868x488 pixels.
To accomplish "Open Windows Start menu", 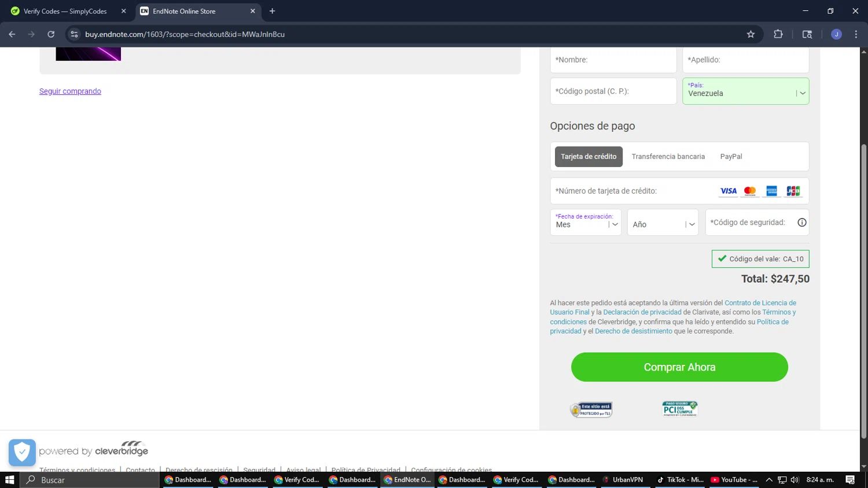I will tap(9, 480).
